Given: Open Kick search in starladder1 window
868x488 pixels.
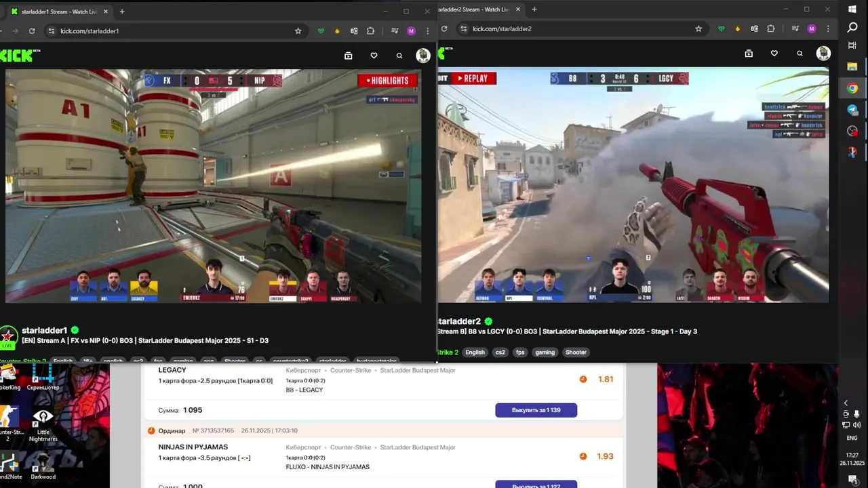Looking at the screenshot, I should 399,56.
